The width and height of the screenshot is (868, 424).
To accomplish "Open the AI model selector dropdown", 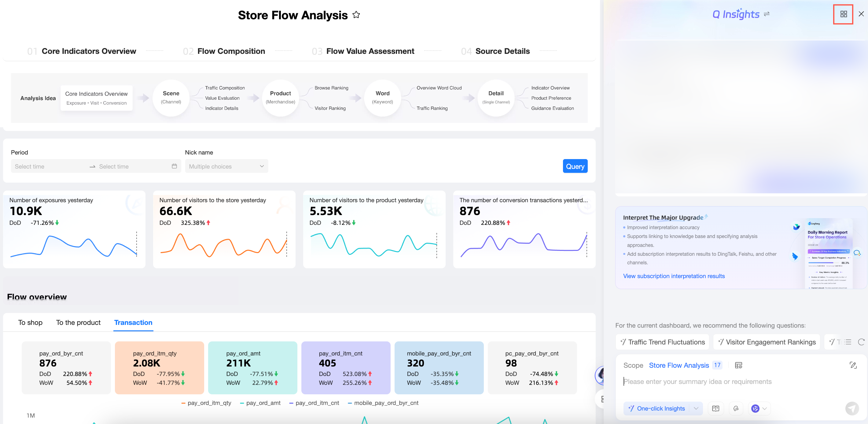I will point(759,408).
